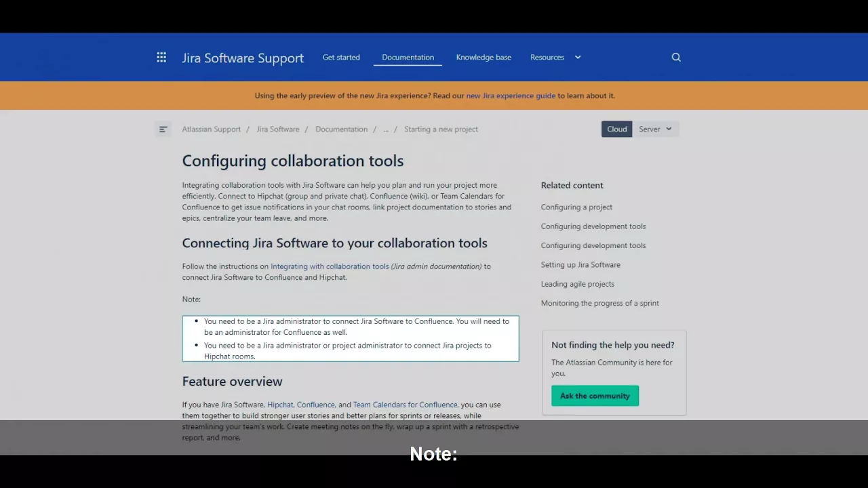Click the Documentation breadcrumb

(341, 129)
